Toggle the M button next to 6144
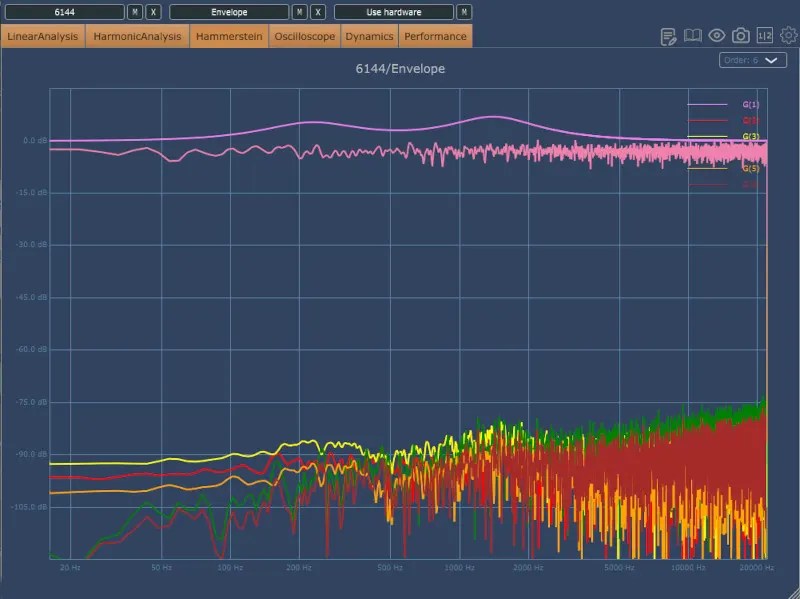 pos(134,12)
